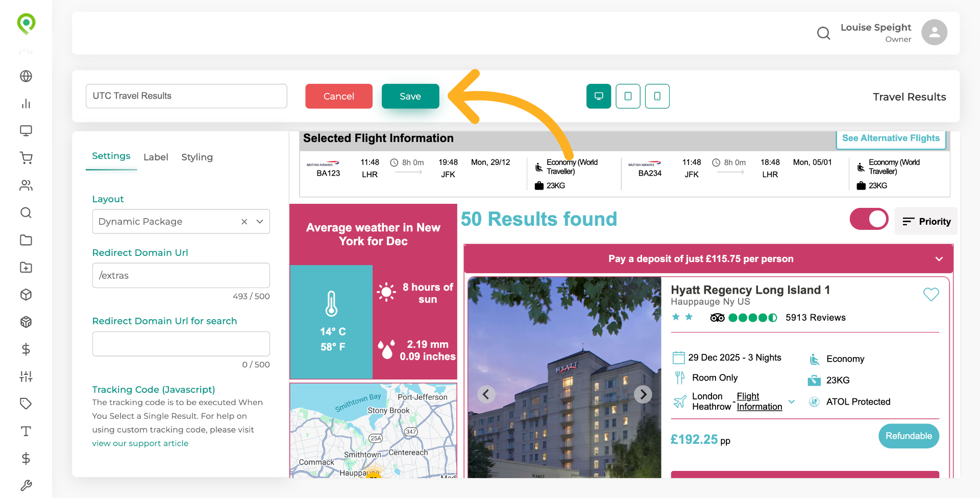Expand the deposit payment banner
980x498 pixels.
939,259
